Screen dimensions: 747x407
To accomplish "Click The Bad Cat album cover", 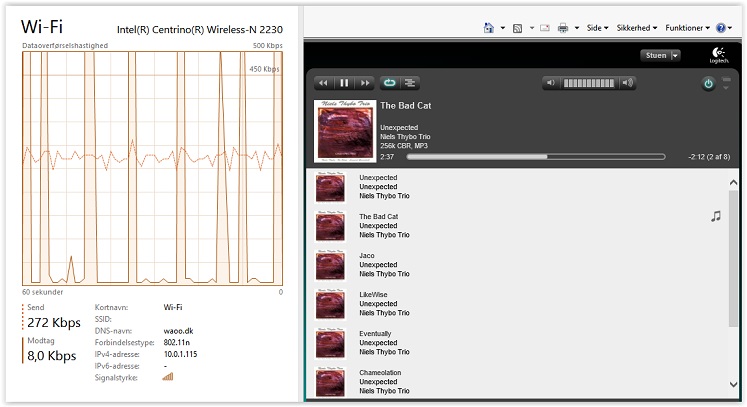I will [345, 131].
